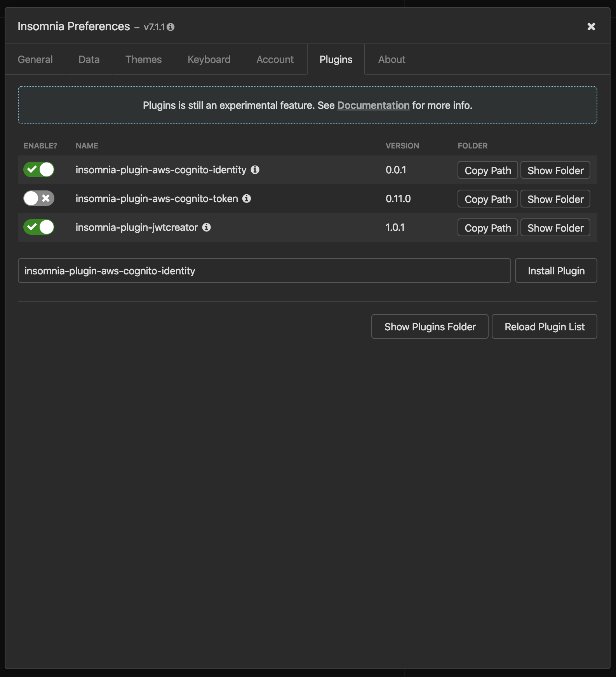Open the About tab
Image resolution: width=616 pixels, height=677 pixels.
pos(392,59)
